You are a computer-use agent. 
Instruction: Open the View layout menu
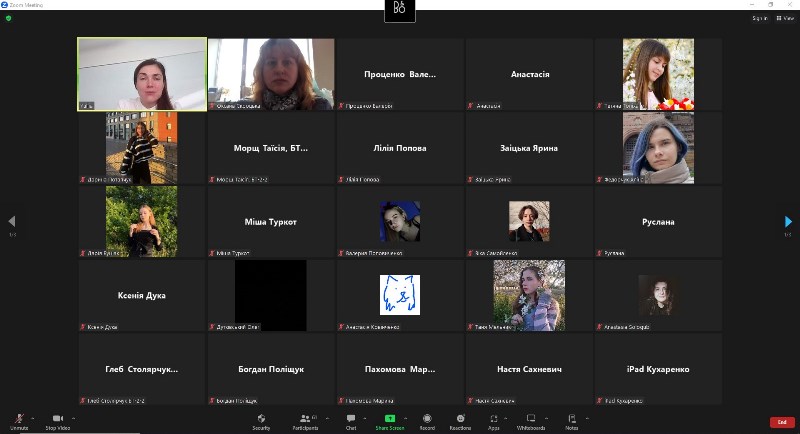click(786, 18)
